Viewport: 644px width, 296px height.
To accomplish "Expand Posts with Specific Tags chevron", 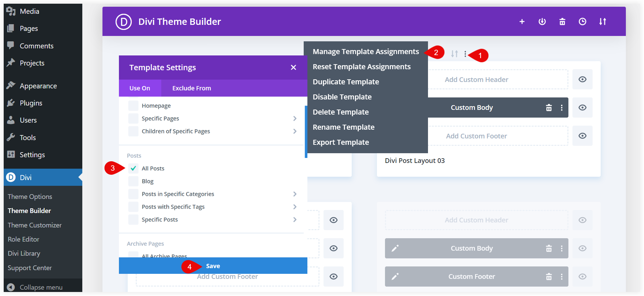I will coord(295,207).
